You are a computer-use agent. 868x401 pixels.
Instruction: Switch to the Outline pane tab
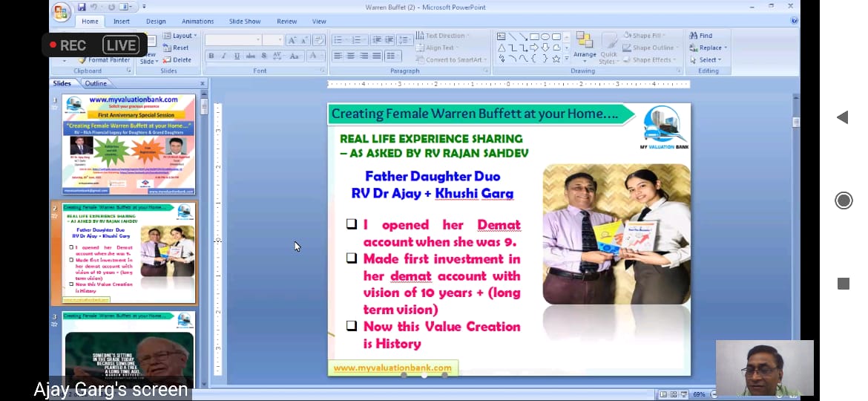96,83
